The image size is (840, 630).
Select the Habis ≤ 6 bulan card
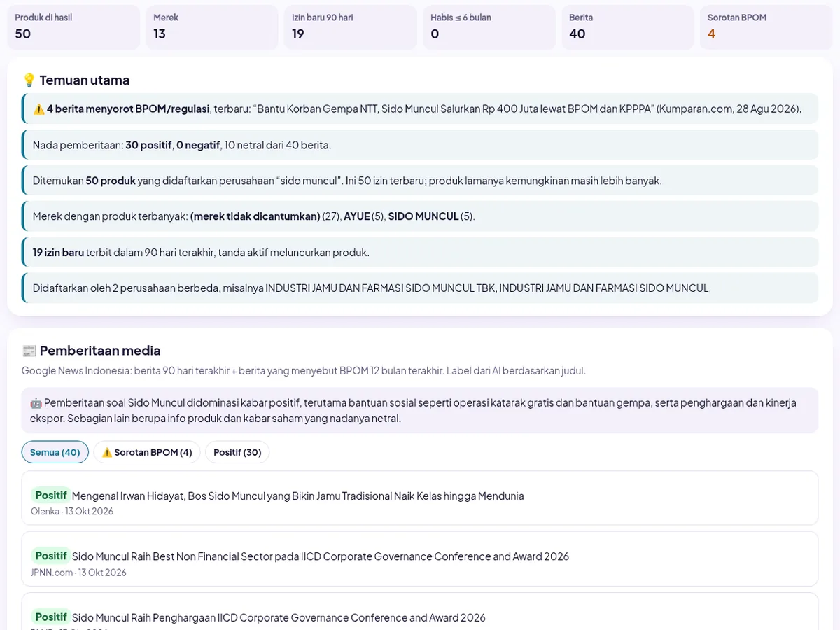coord(489,27)
